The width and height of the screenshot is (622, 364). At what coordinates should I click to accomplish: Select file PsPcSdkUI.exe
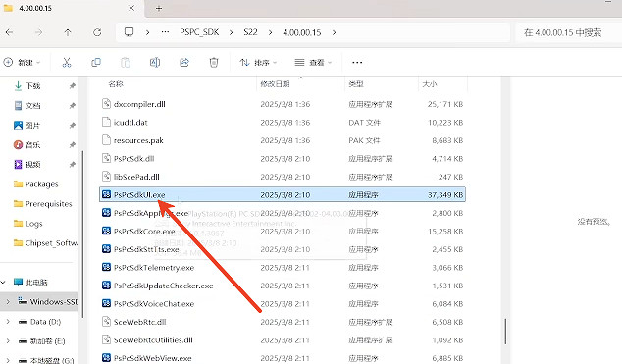282,194
